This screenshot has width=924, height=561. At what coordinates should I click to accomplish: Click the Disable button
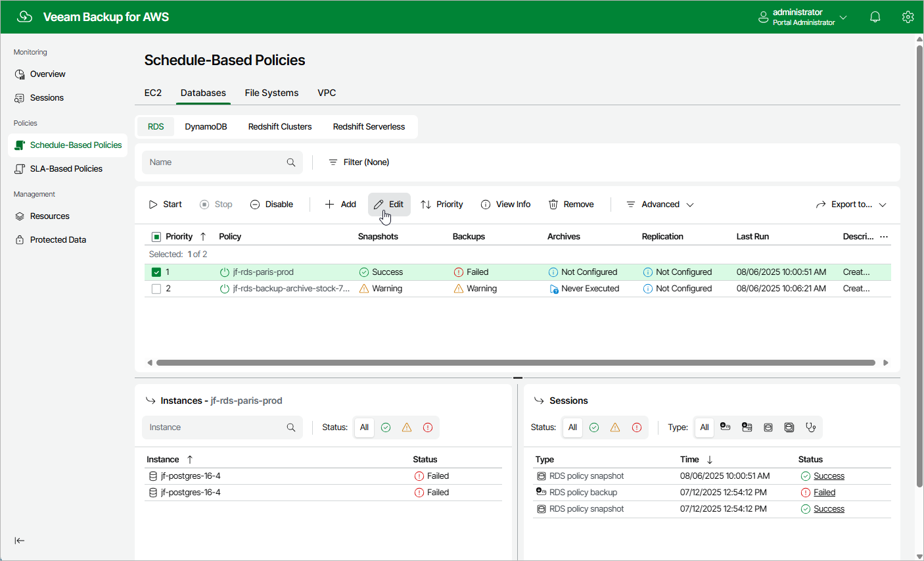click(x=271, y=205)
